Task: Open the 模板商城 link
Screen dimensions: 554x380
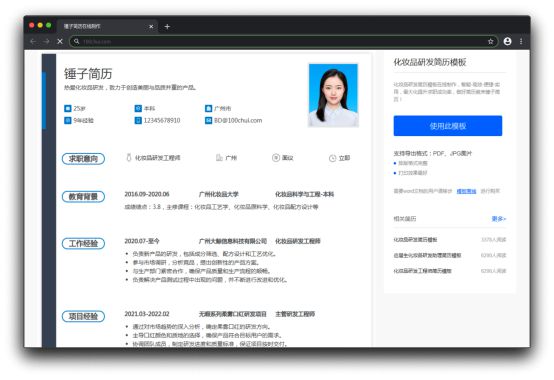Action: click(x=466, y=191)
